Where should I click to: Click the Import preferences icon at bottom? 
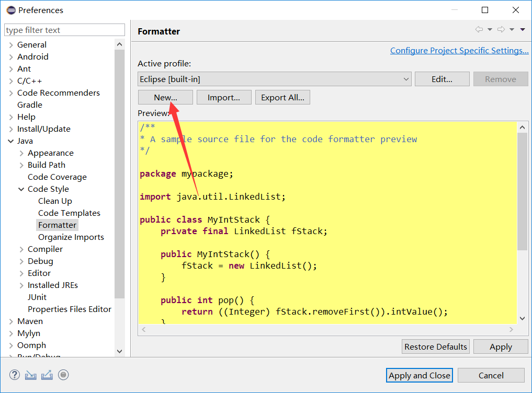30,375
